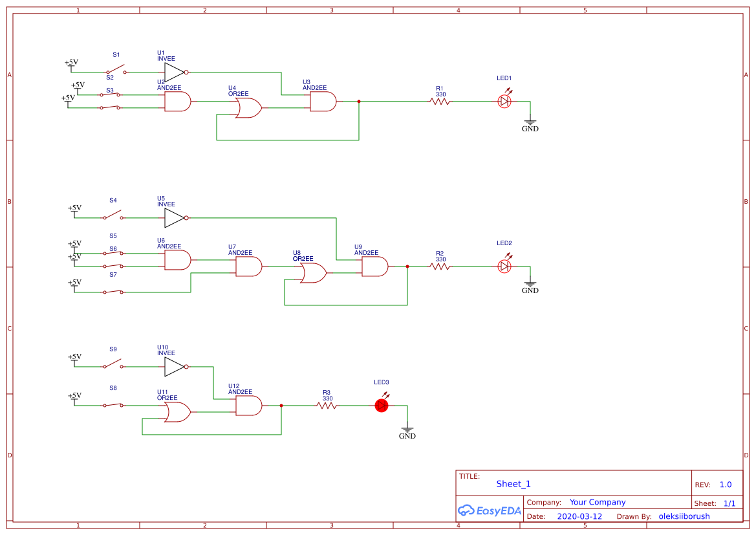The width and height of the screenshot is (756, 535).
Task: Select the Your Company field
Action: [x=598, y=502]
